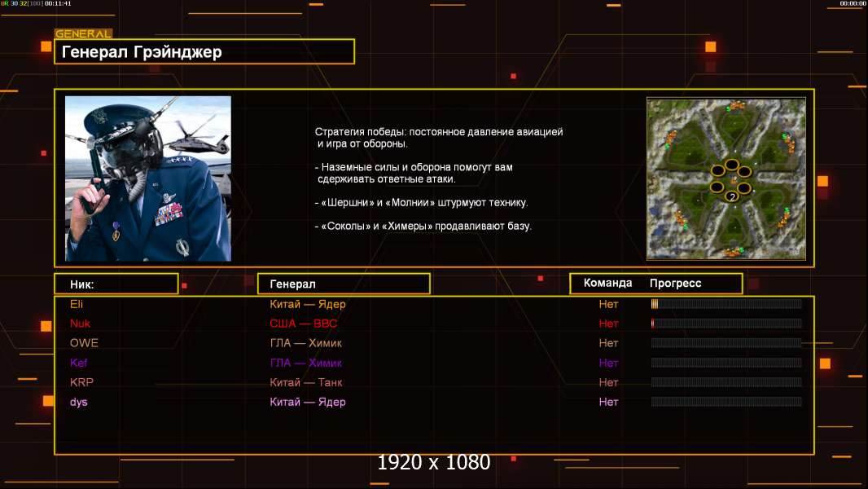Click the line about «Соколы» и «Химеры»
The width and height of the screenshot is (868, 489).
[423, 226]
